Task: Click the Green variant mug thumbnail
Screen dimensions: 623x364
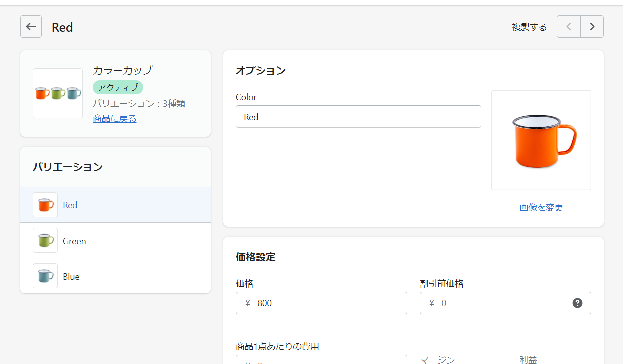Action: click(x=45, y=241)
